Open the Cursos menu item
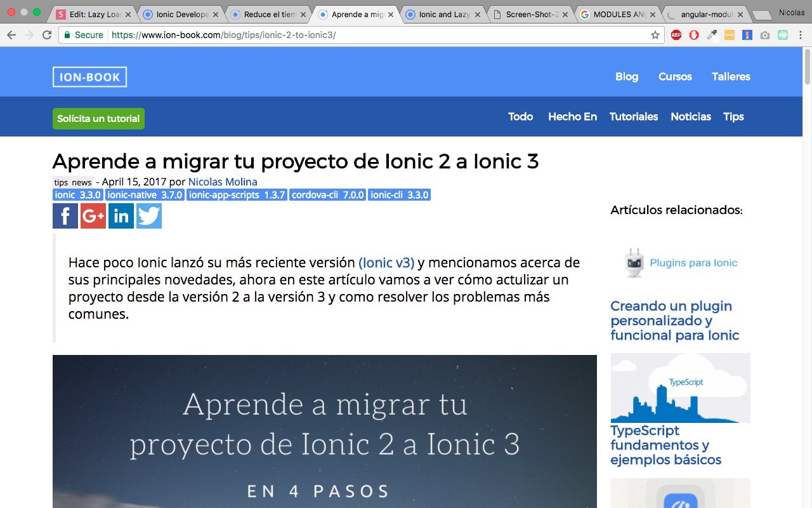Screen dimensions: 812x508 click(675, 77)
